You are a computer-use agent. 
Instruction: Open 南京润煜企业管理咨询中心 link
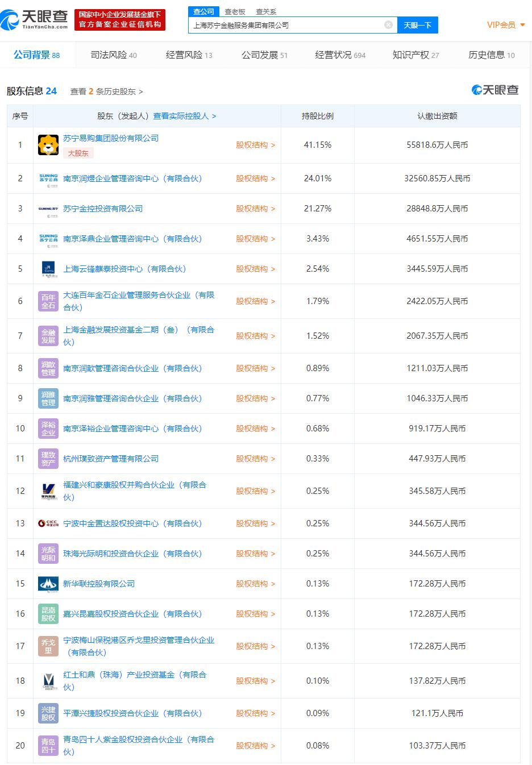click(x=132, y=178)
